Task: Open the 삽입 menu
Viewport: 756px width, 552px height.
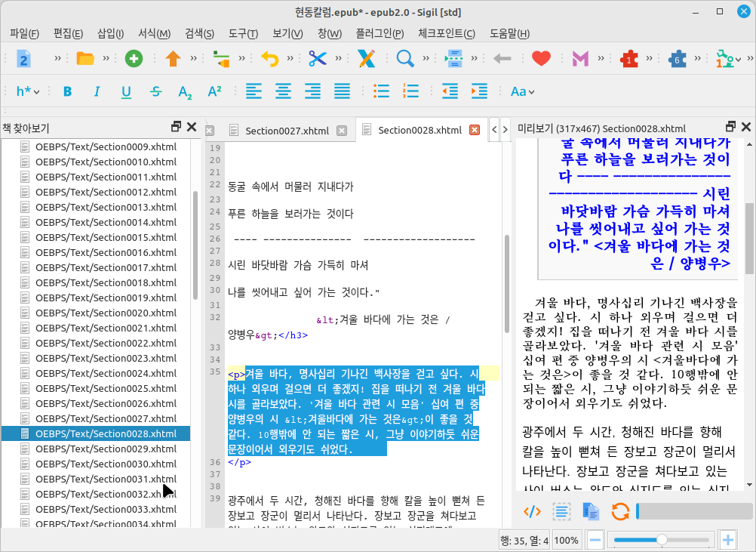Action: point(110,33)
